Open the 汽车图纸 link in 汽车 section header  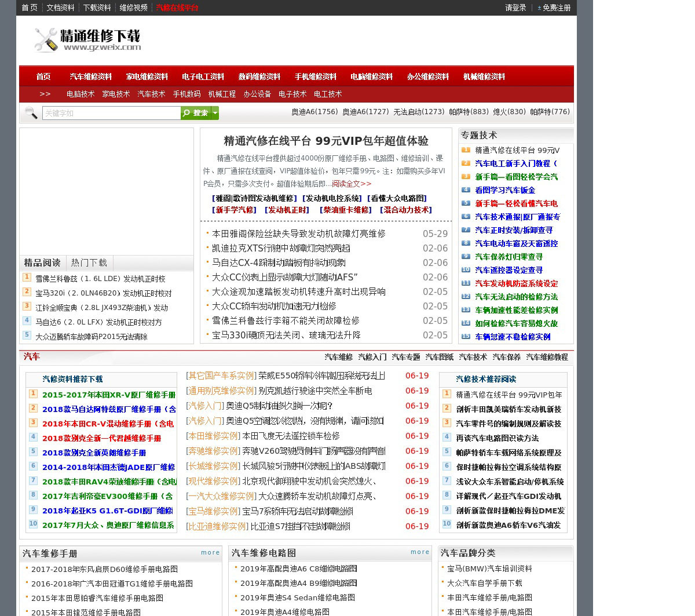click(x=439, y=358)
